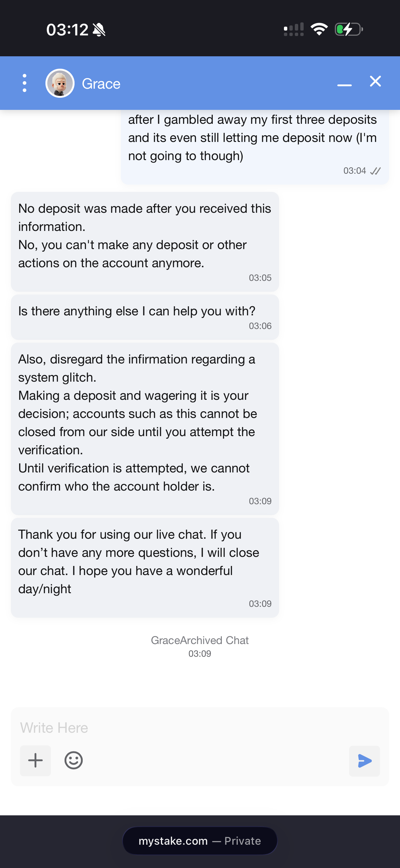Tap the Grace name in the header
The height and width of the screenshot is (868, 400).
click(101, 84)
